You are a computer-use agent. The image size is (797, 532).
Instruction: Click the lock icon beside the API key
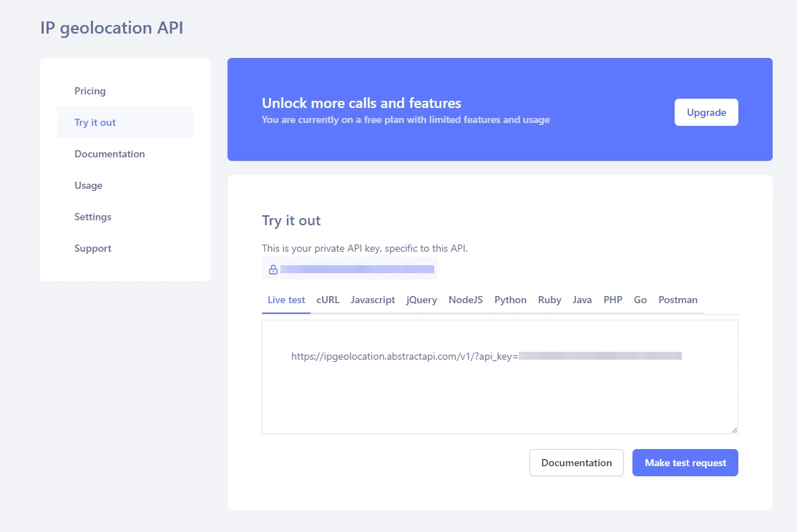tap(273, 270)
